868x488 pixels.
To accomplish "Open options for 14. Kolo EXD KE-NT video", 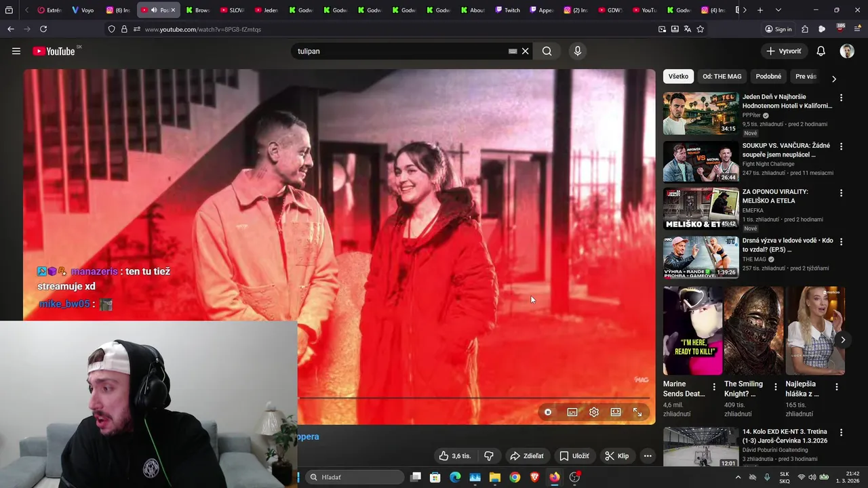I will pos(842,432).
